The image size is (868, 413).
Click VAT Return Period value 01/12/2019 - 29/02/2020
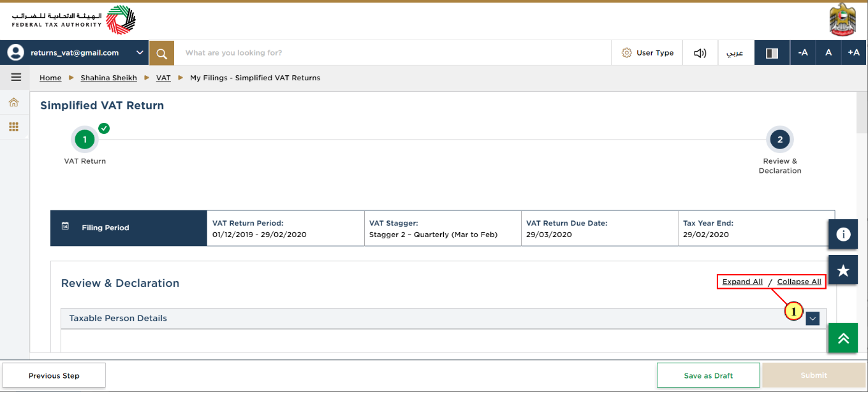(x=260, y=235)
